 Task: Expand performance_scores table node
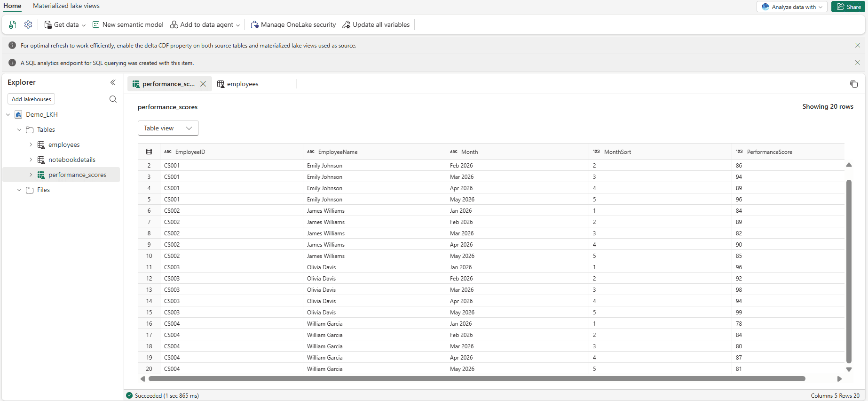pos(31,175)
